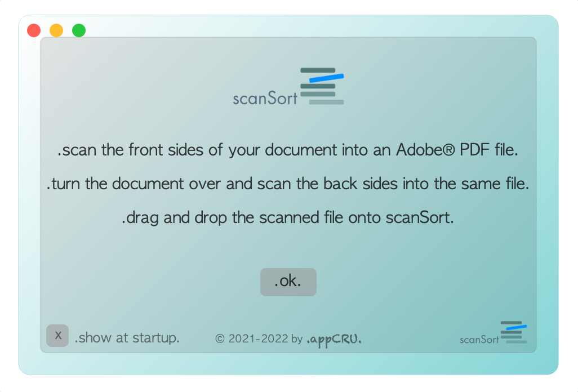Click the blue tilted bar in the top logo
The height and width of the screenshot is (392, 578).
327,78
